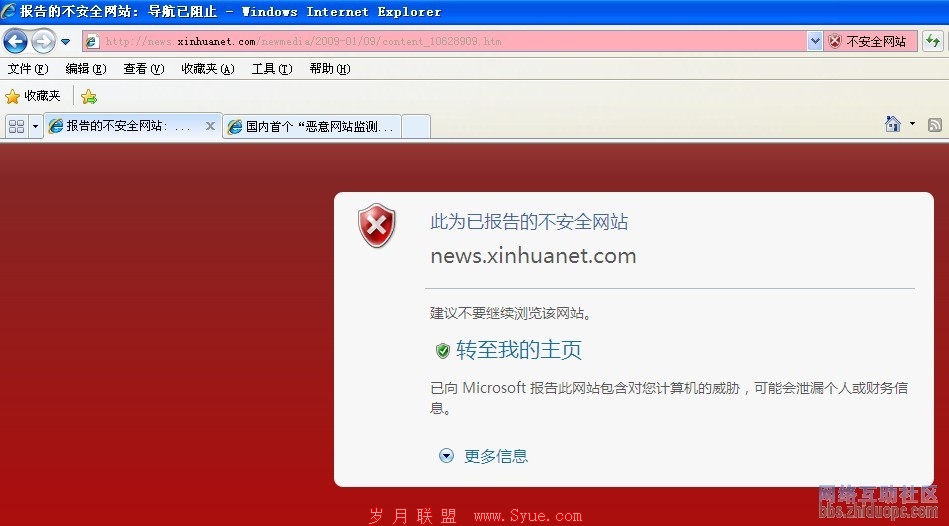Image resolution: width=949 pixels, height=526 pixels.
Task: Click the 此为已报告的不安全网站 heading
Action: click(x=529, y=222)
